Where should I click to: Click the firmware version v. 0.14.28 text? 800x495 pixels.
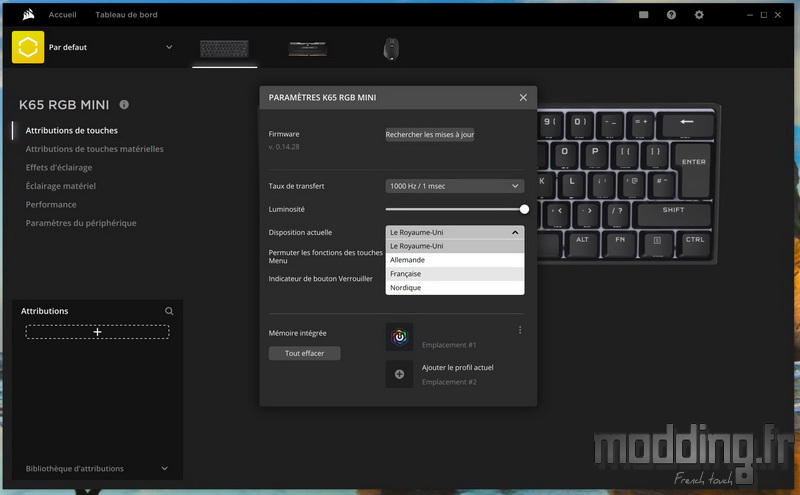pos(284,146)
